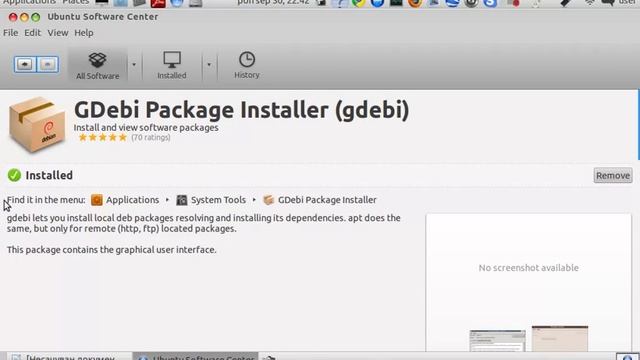The width and height of the screenshot is (640, 360).
Task: Go forward with the right arrow button
Action: click(x=48, y=64)
